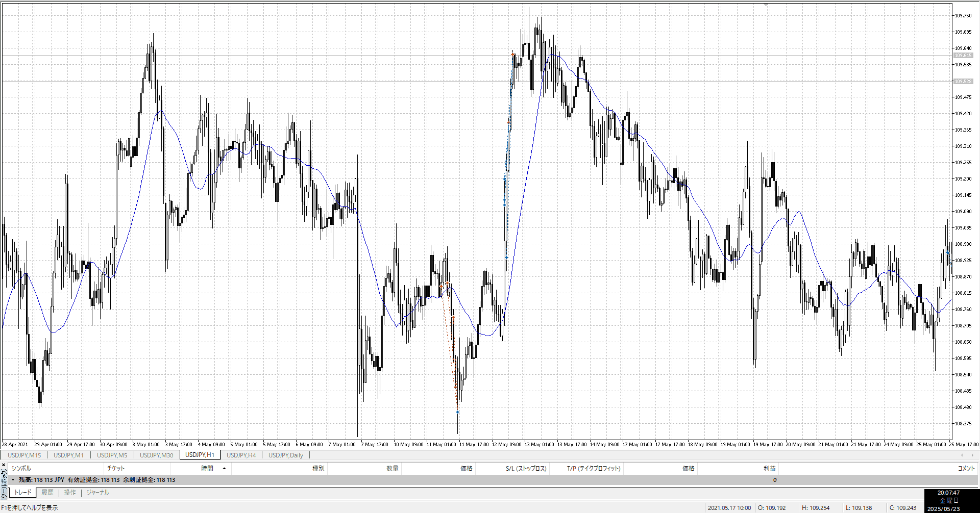
Task: Select the 109.615 horizontal line price label
Action: 963,55
